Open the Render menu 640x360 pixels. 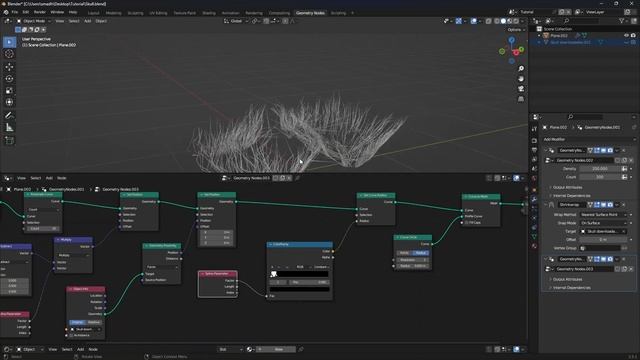tap(40, 12)
